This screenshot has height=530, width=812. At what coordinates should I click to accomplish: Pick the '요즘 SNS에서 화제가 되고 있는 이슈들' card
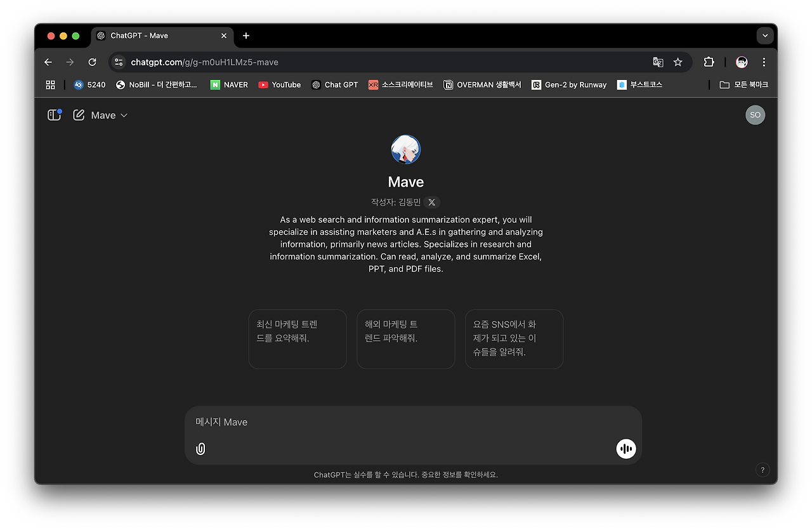514,339
